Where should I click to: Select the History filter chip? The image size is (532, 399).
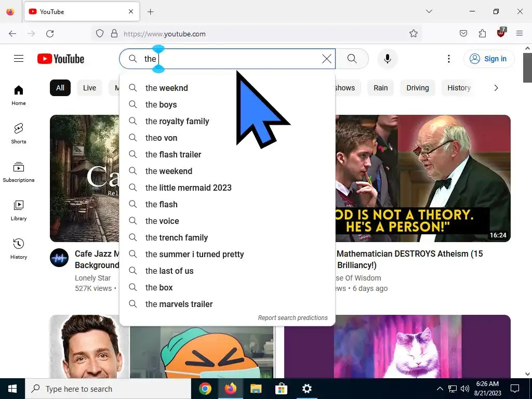point(459,88)
